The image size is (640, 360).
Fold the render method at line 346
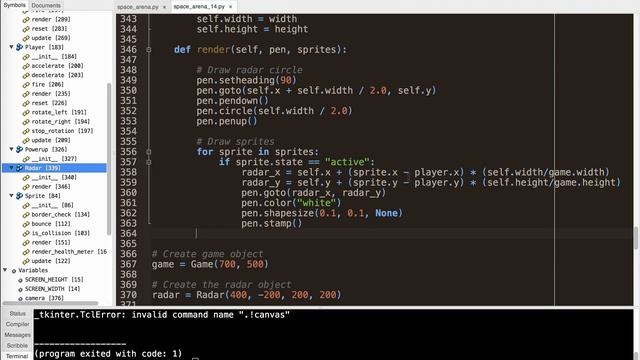(x=149, y=49)
